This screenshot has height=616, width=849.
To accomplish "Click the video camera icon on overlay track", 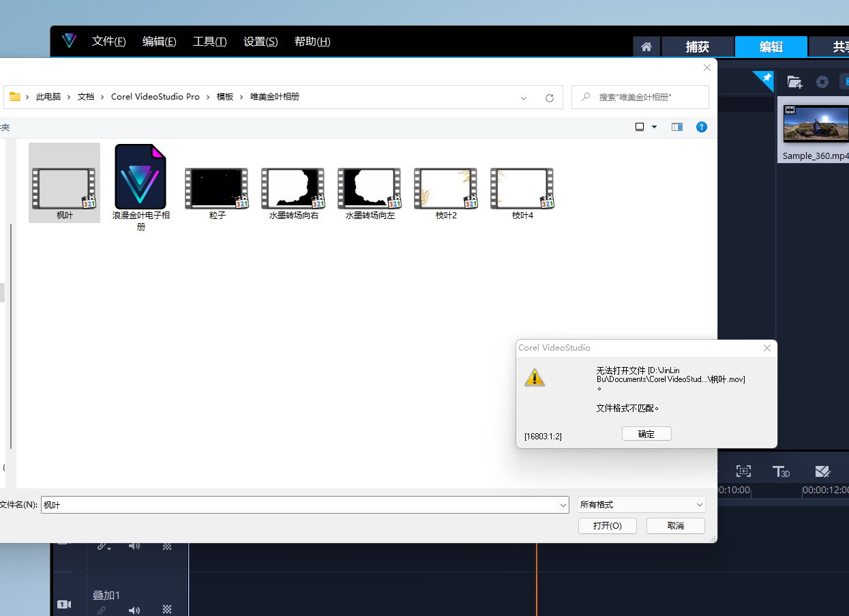I will pos(63,604).
